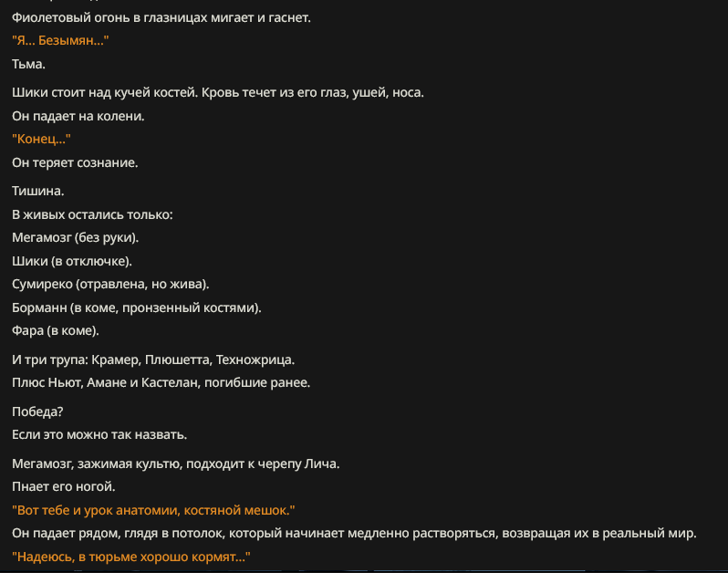Click the orange quote "Надеюсь, в тюрьме хорошо кормят..."
728x573 pixels.
pyautogui.click(x=131, y=557)
